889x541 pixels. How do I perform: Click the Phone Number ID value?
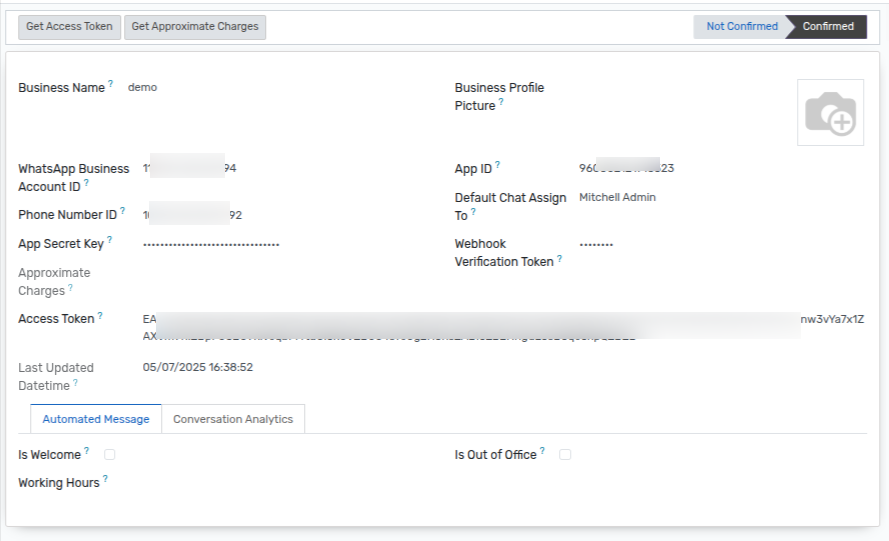pyautogui.click(x=192, y=215)
